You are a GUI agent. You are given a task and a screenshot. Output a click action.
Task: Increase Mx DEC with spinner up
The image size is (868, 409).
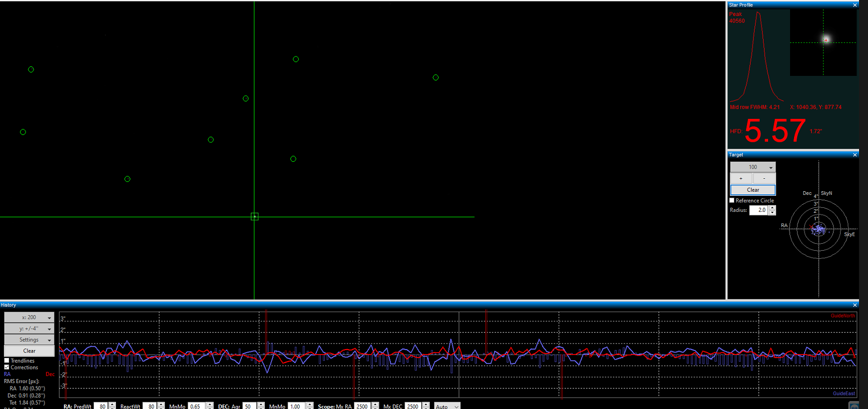pos(426,405)
